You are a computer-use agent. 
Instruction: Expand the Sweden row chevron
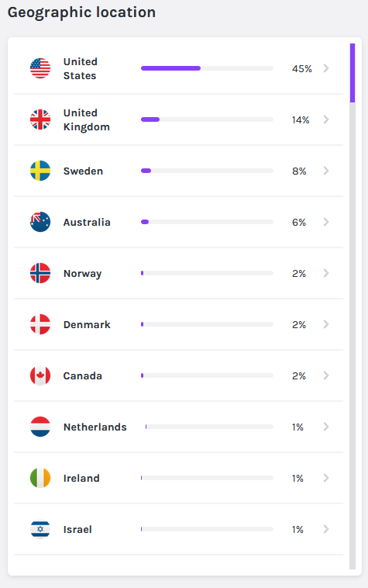(326, 171)
